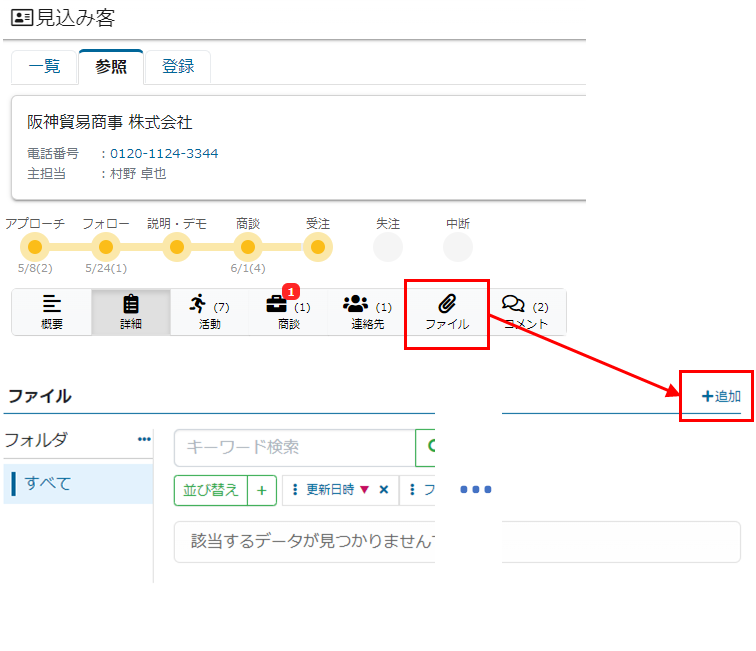Click the phone number 0120-1124-3344 link

pyautogui.click(x=164, y=153)
